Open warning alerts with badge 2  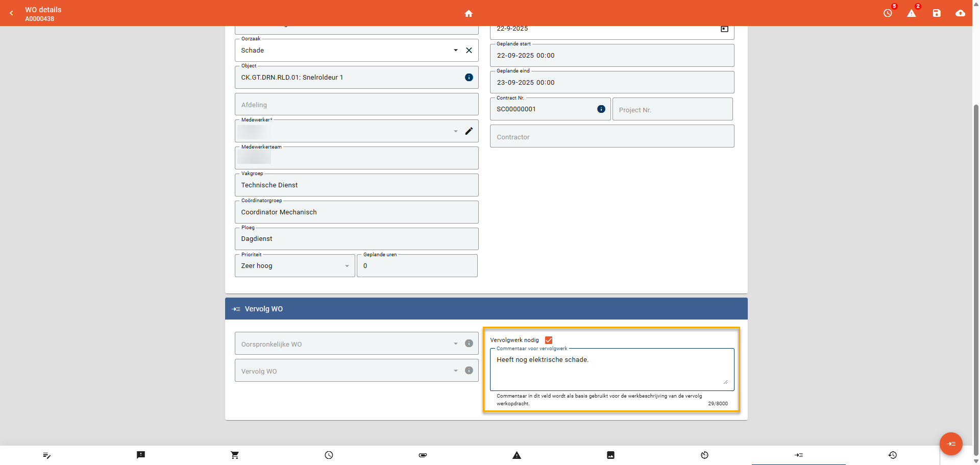click(x=911, y=13)
